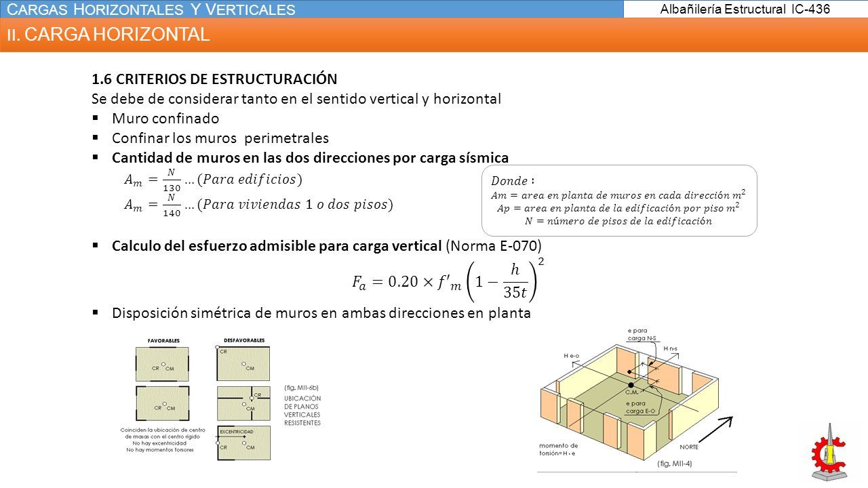Viewport: 868px width, 488px height.
Task: Select the '(fig. MII-4)' caption
Action: [x=675, y=464]
